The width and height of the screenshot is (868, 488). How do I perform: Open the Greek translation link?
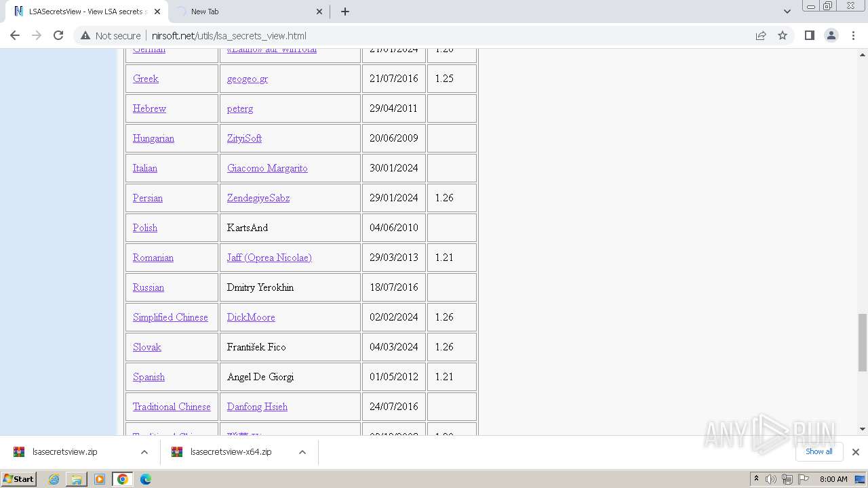tap(146, 79)
